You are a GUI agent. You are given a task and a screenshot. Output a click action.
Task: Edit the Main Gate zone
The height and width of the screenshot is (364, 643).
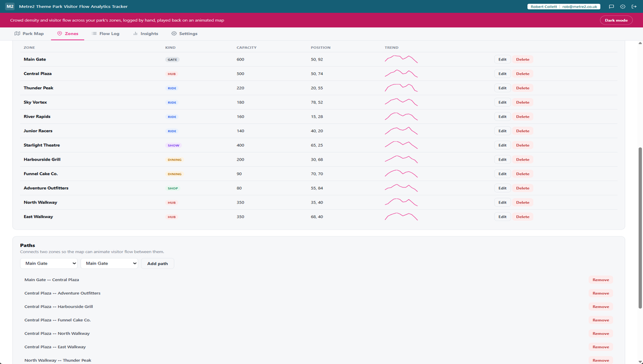(502, 59)
